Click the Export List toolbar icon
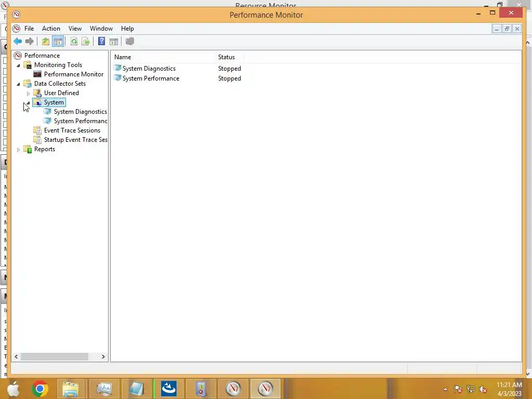The height and width of the screenshot is (399, 532). click(86, 42)
